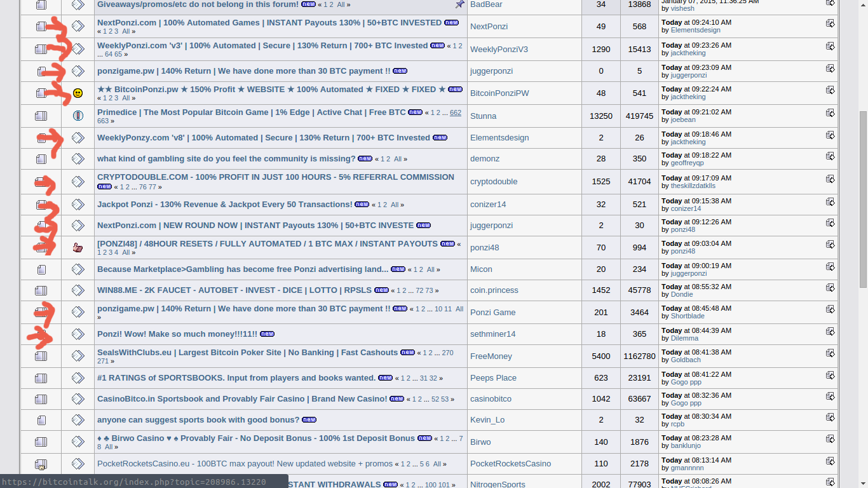The height and width of the screenshot is (488, 868).
Task: Open the WeeklyPonzi.com 'v3' topic
Action: [x=262, y=46]
